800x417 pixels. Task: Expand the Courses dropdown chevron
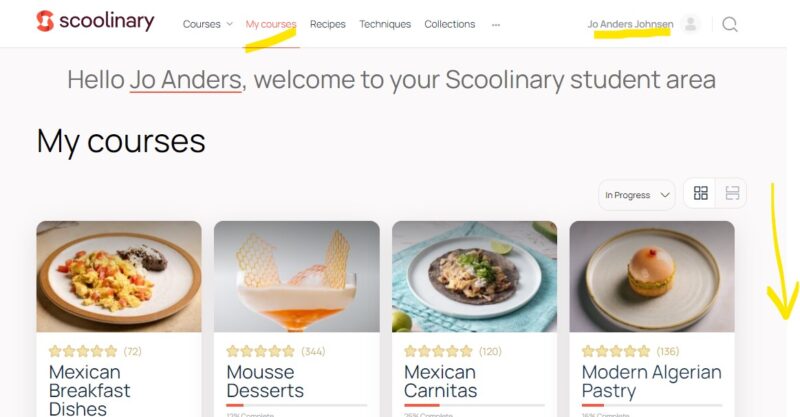230,24
